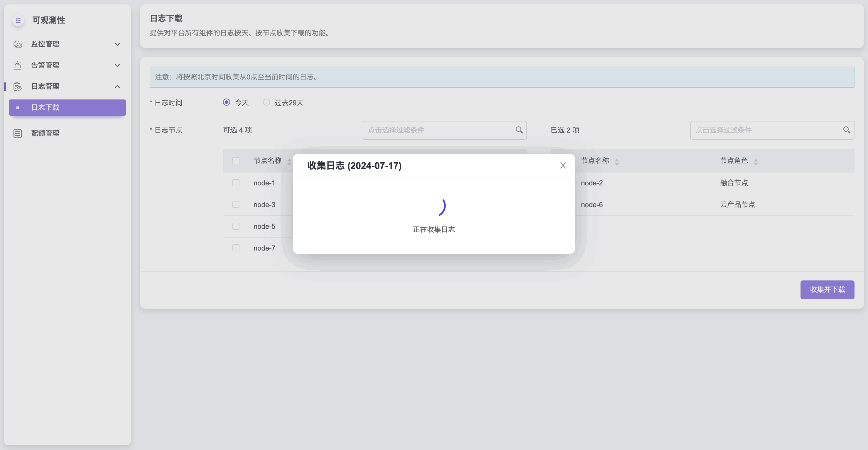Collapse the 日志管理 menu chevron
The width and height of the screenshot is (868, 450).
117,87
